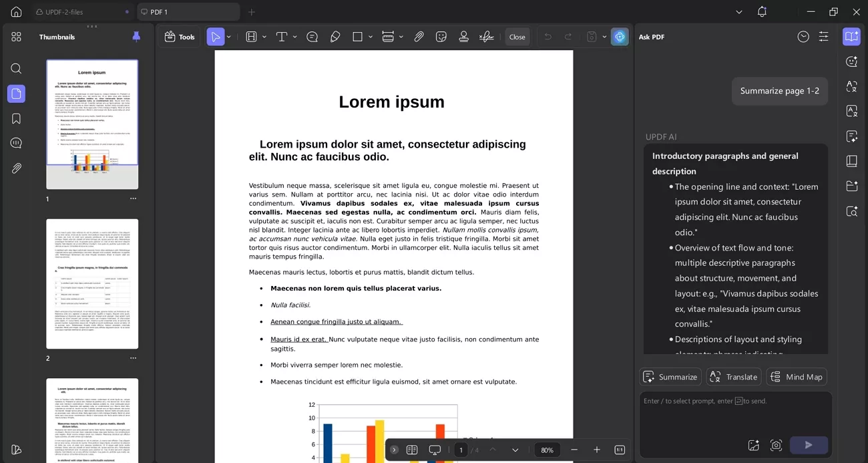Select the attachment paperclip tool
This screenshot has width=868, height=463.
[419, 37]
